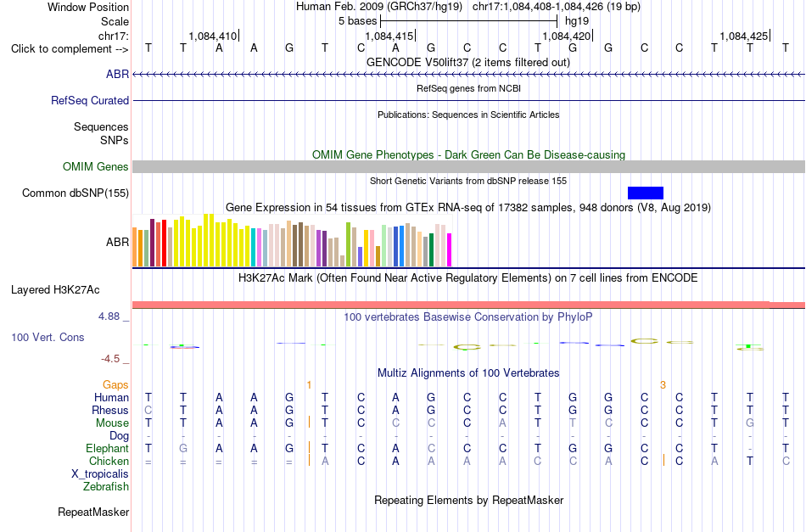This screenshot has width=806, height=532.
Task: Open 'Repeating Elements by RepeatMasker' title
Action: [x=468, y=500]
